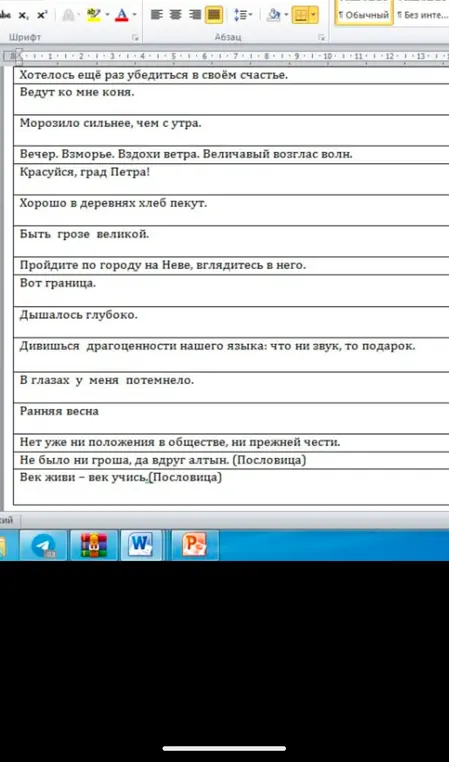449x762 pixels.
Task: Apply subscript formatting
Action: 23,15
